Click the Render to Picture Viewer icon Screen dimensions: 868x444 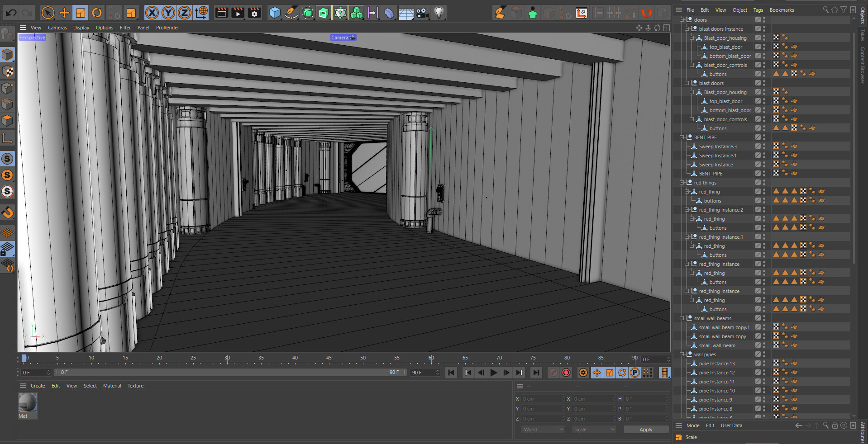pyautogui.click(x=237, y=13)
